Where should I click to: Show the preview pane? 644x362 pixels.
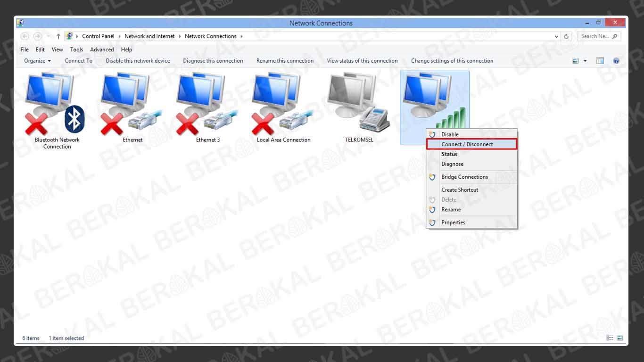[x=600, y=61]
